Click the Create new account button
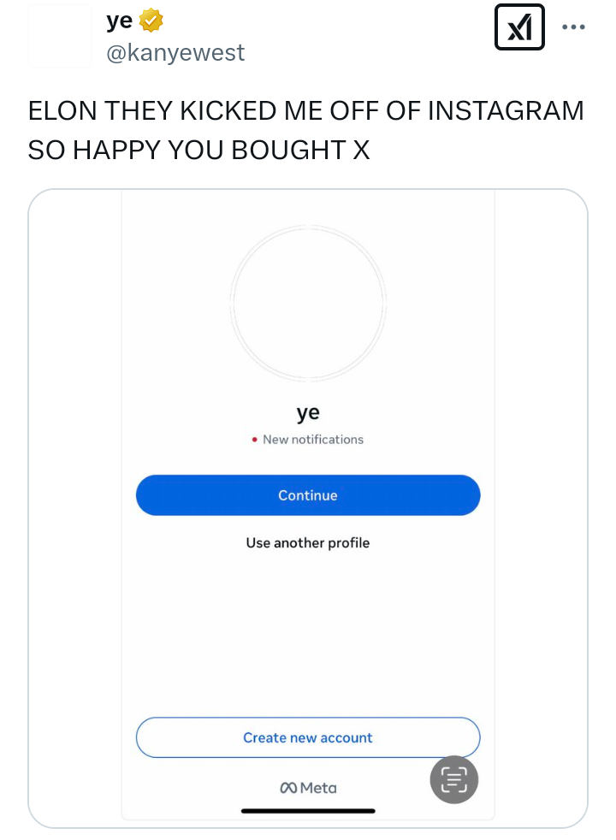 pyautogui.click(x=308, y=737)
